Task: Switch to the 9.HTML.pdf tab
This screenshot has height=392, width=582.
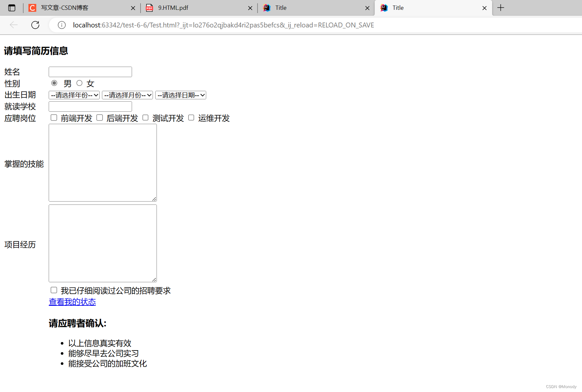Action: 199,8
